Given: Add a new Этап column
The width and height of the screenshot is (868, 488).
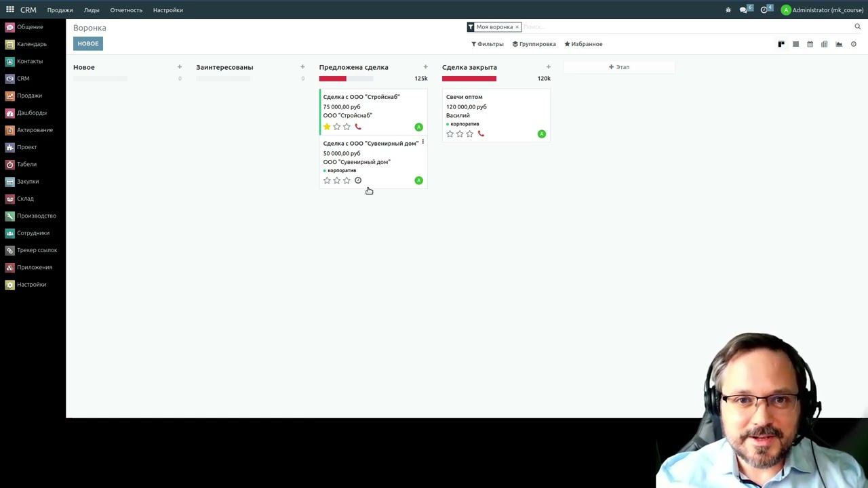Looking at the screenshot, I should pos(619,67).
